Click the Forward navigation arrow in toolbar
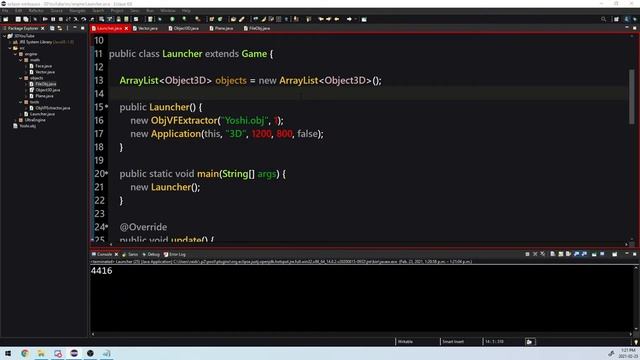 [x=349, y=19]
